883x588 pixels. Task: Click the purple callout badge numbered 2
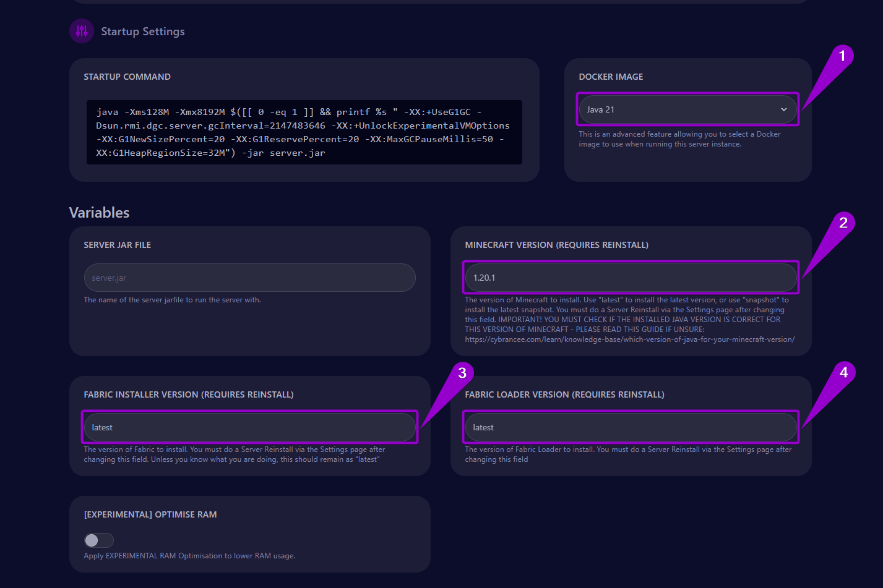tap(843, 223)
